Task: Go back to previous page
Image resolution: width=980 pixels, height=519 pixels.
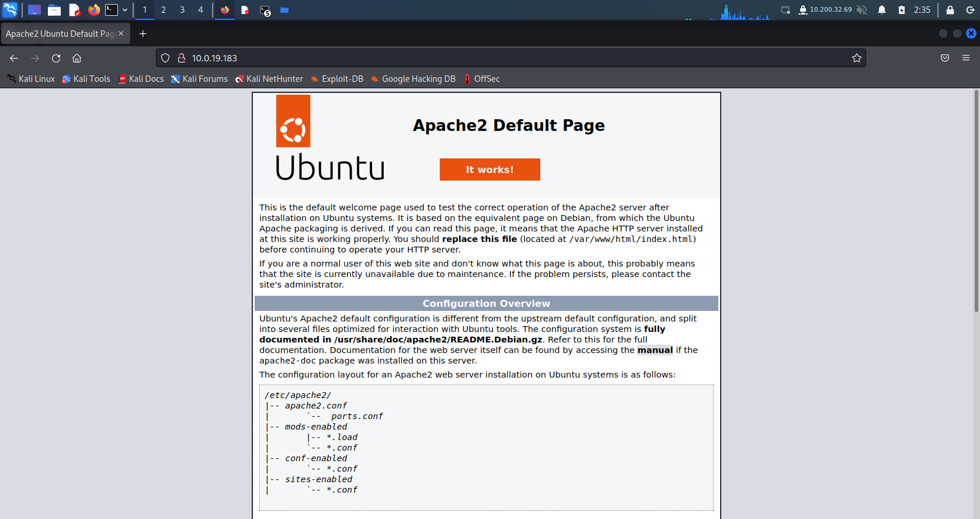Action: pos(14,58)
